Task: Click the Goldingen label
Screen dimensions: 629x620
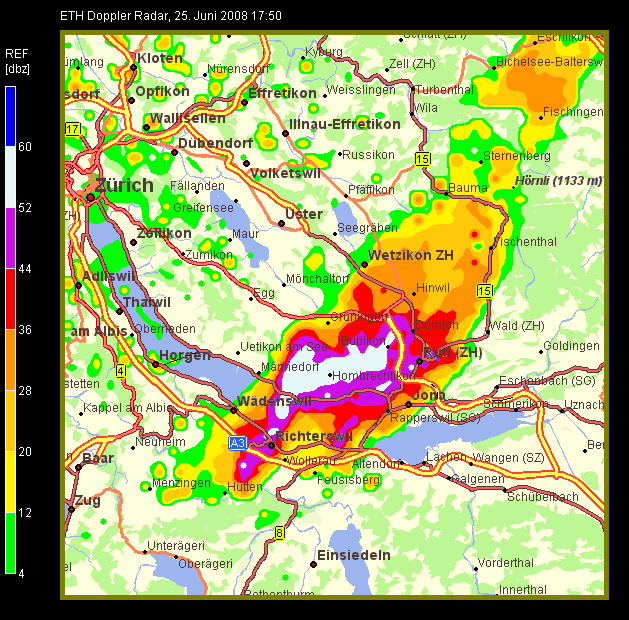Action: point(571,346)
